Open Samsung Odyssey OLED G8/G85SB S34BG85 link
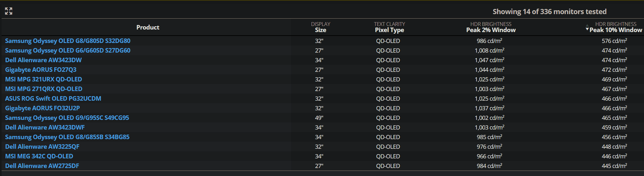 (67, 137)
